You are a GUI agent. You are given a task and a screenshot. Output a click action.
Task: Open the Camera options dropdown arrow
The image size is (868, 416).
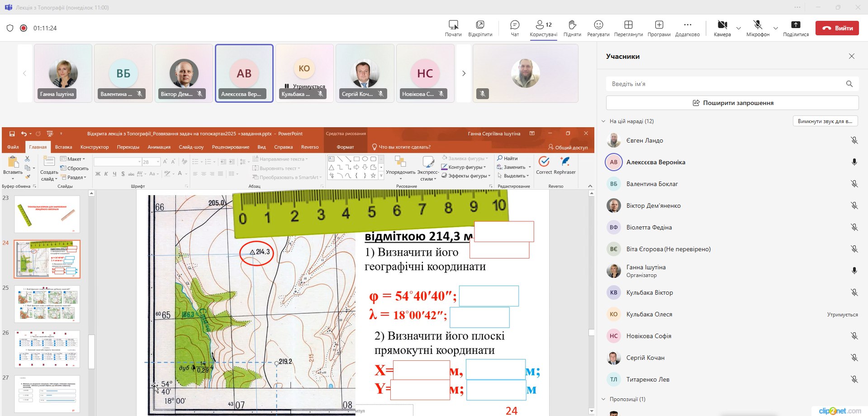(738, 28)
